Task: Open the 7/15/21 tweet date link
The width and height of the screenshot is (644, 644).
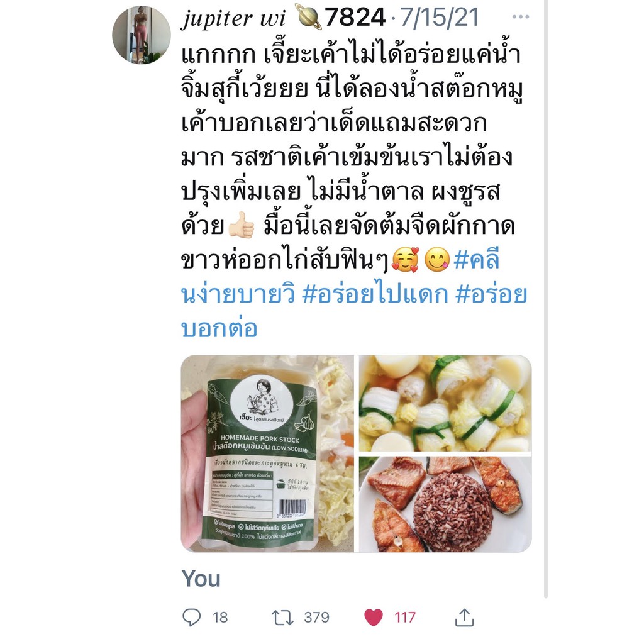Action: click(440, 17)
